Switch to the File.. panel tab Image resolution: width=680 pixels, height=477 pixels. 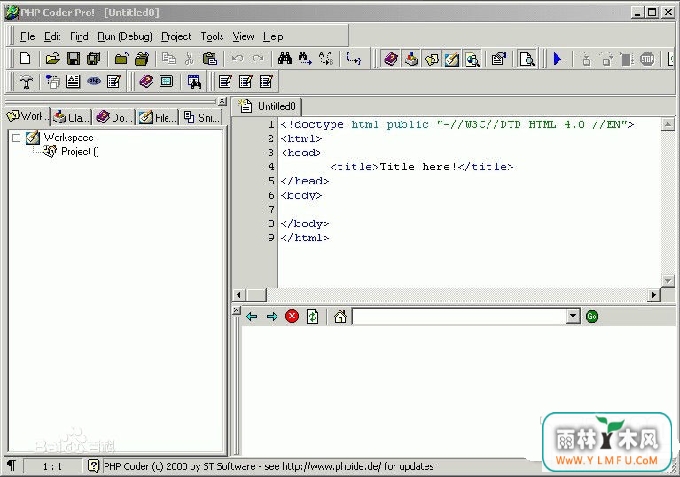(x=158, y=117)
